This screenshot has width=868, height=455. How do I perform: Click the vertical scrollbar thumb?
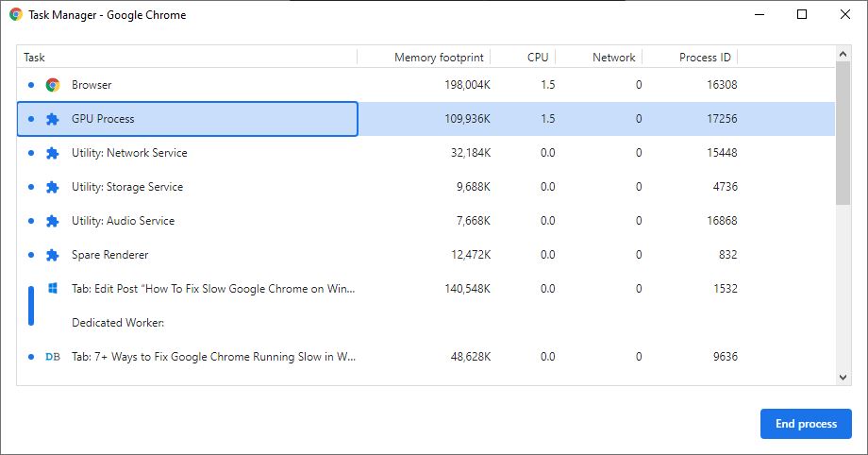click(843, 133)
